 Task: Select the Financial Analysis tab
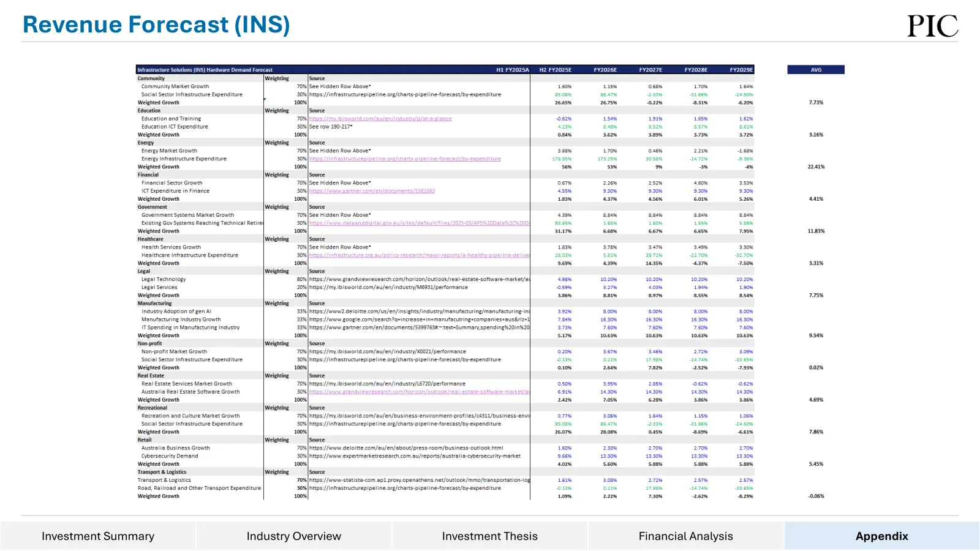click(x=686, y=536)
